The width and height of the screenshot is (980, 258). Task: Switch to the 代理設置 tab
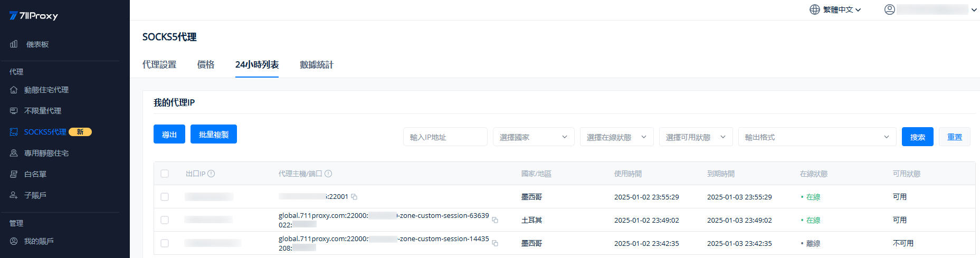(159, 65)
